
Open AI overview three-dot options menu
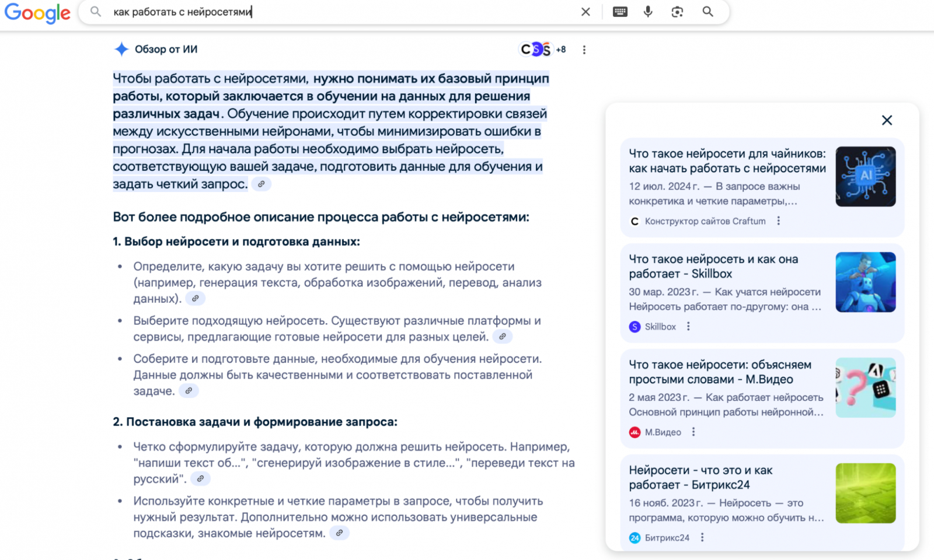click(584, 50)
